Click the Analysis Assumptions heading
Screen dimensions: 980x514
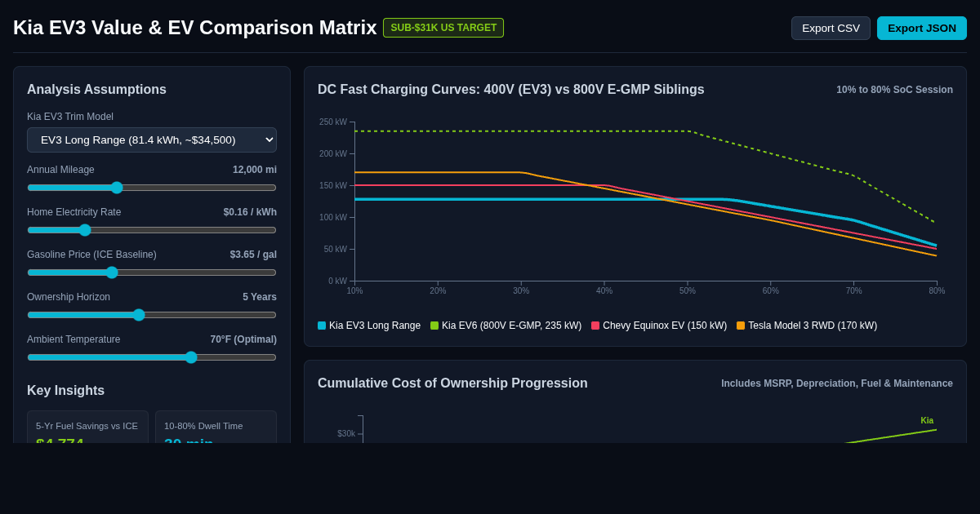pyautogui.click(x=96, y=90)
